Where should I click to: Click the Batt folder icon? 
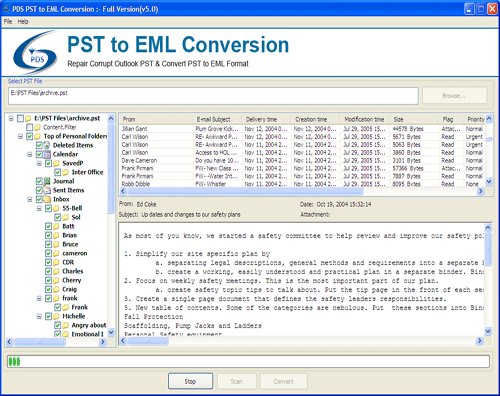(x=56, y=226)
